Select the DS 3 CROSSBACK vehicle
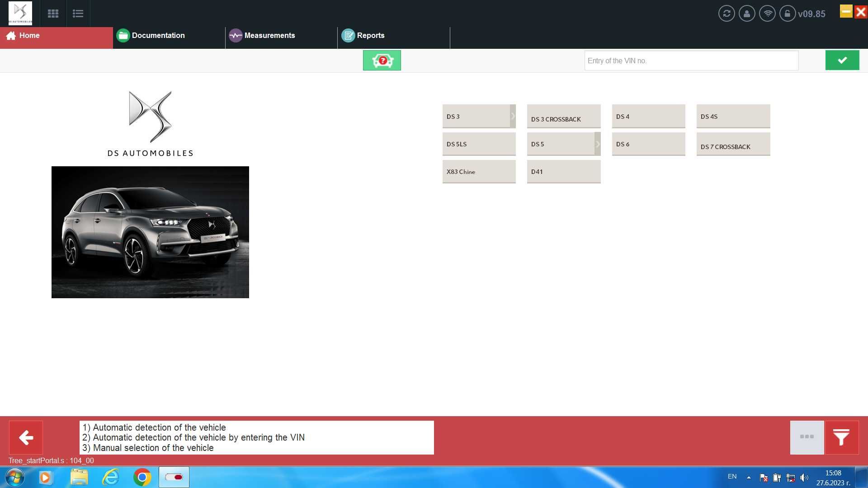 pos(564,116)
